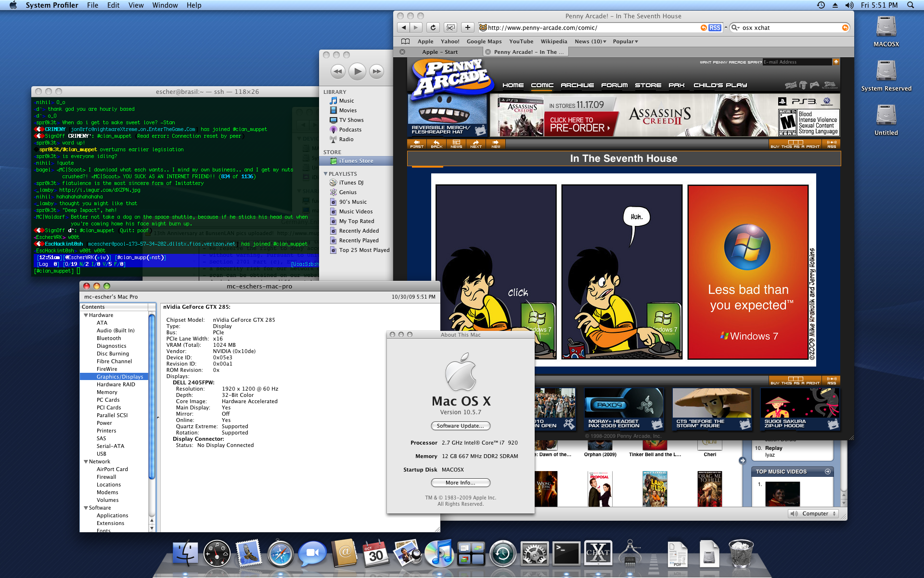This screenshot has height=578, width=924.
Task: Click the Moray+ Headset store thumbnail
Action: tap(624, 408)
